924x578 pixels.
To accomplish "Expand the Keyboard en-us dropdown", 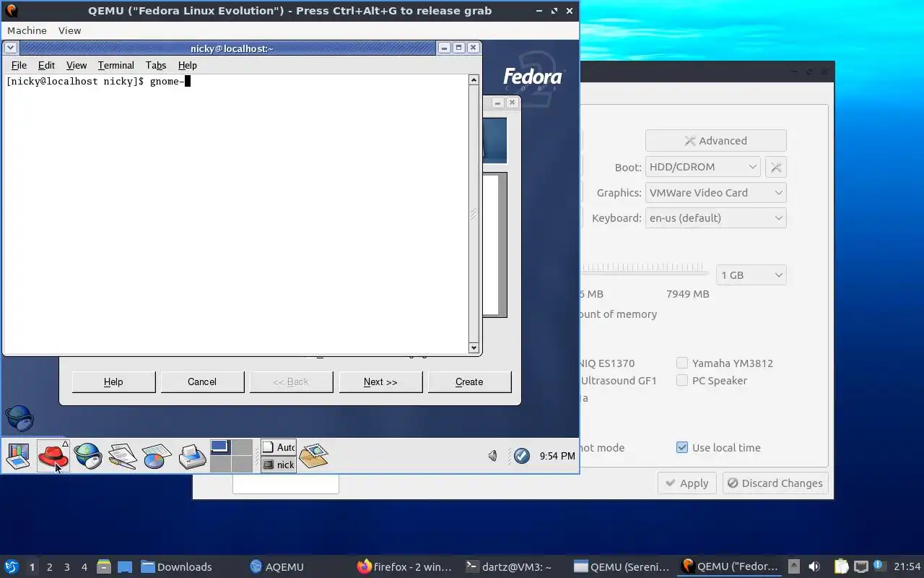I will tap(715, 218).
